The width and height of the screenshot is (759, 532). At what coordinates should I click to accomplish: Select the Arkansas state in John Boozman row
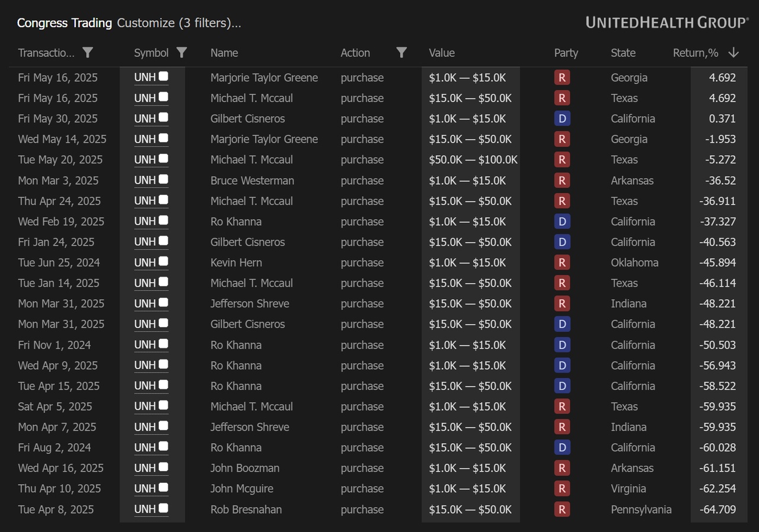tap(632, 468)
